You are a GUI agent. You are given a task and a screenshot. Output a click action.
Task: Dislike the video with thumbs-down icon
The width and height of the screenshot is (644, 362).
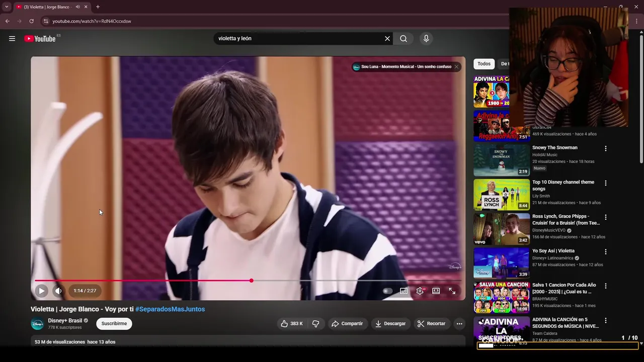click(316, 324)
